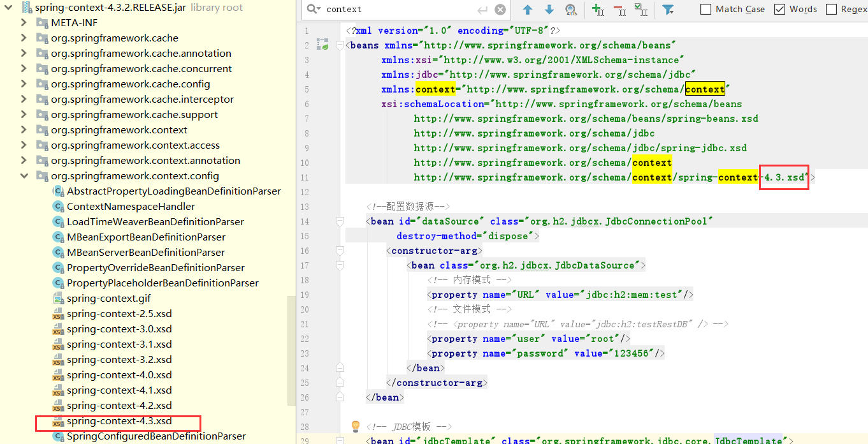Collapse the org.springframework.context.config package
The image size is (868, 444).
24,176
